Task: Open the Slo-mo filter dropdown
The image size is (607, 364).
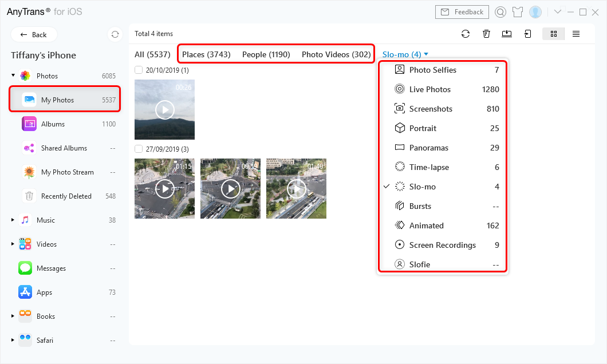Action: tap(405, 54)
